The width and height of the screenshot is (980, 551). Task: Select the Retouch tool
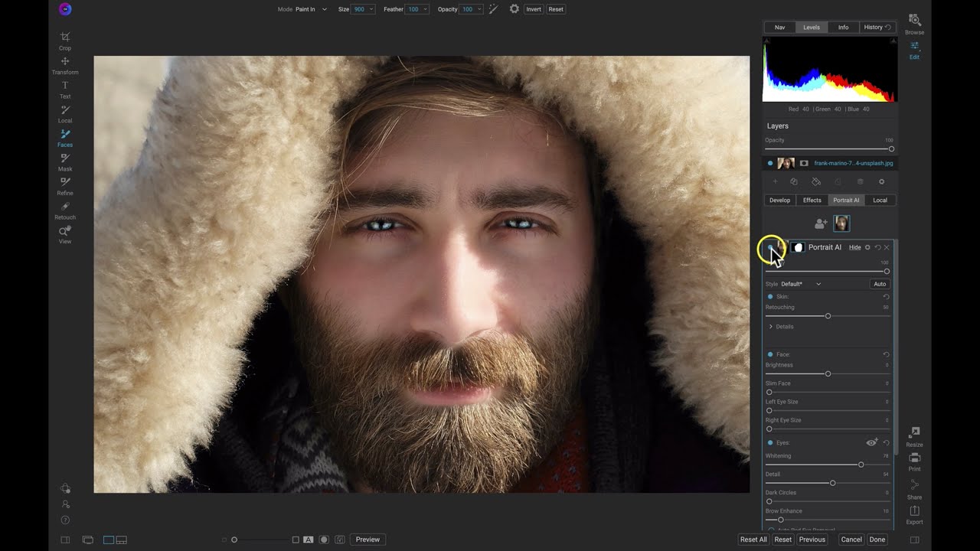(x=65, y=210)
